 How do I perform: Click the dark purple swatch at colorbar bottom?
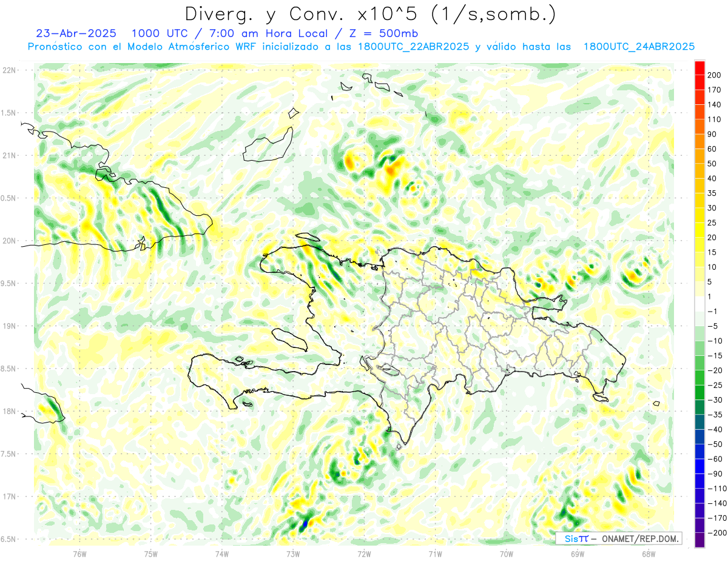(699, 540)
